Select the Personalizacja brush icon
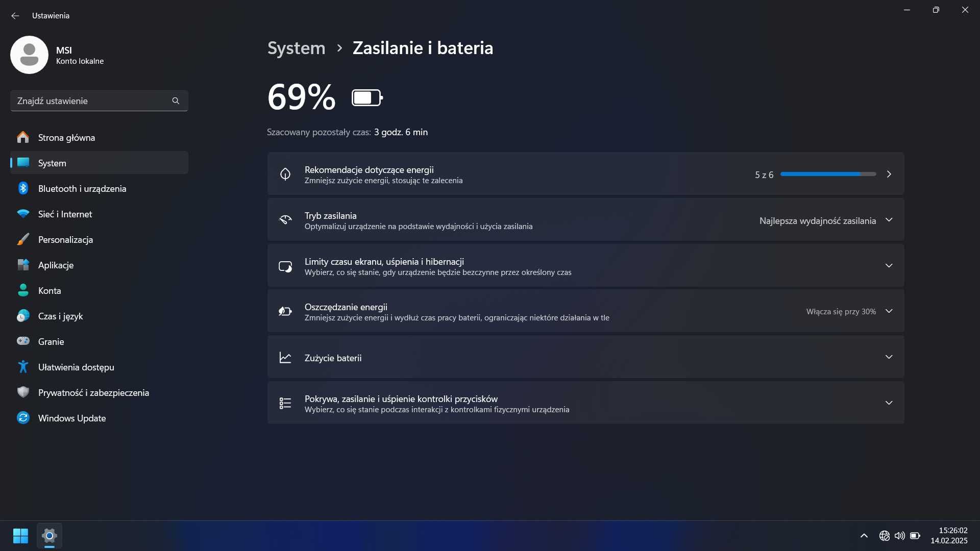Image resolution: width=980 pixels, height=551 pixels. point(23,240)
